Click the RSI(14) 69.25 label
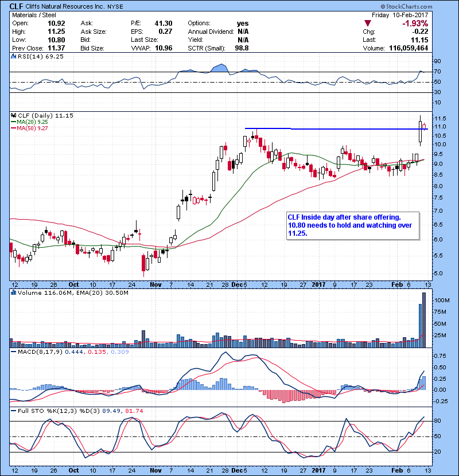 point(40,56)
